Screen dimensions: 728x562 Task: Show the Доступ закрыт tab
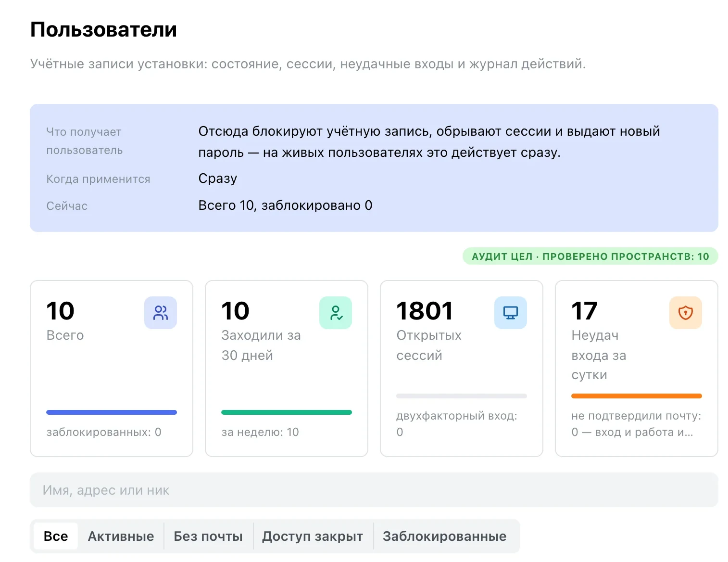point(313,536)
